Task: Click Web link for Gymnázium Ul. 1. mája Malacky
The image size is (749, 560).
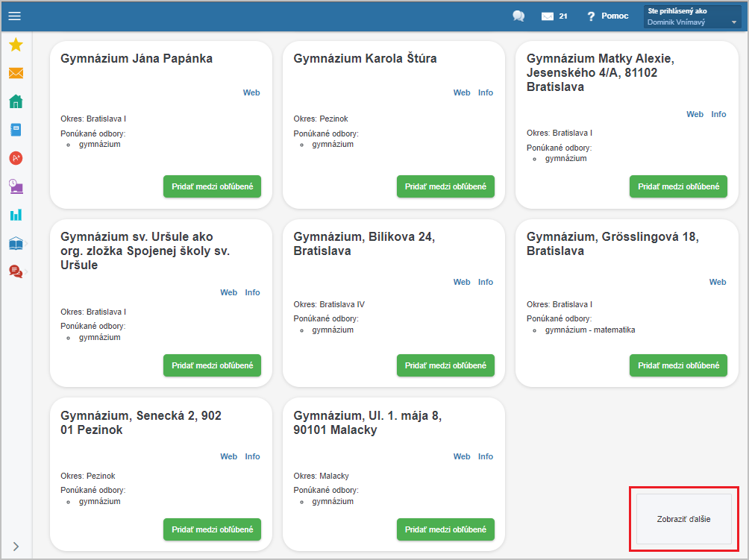Action: (x=462, y=456)
